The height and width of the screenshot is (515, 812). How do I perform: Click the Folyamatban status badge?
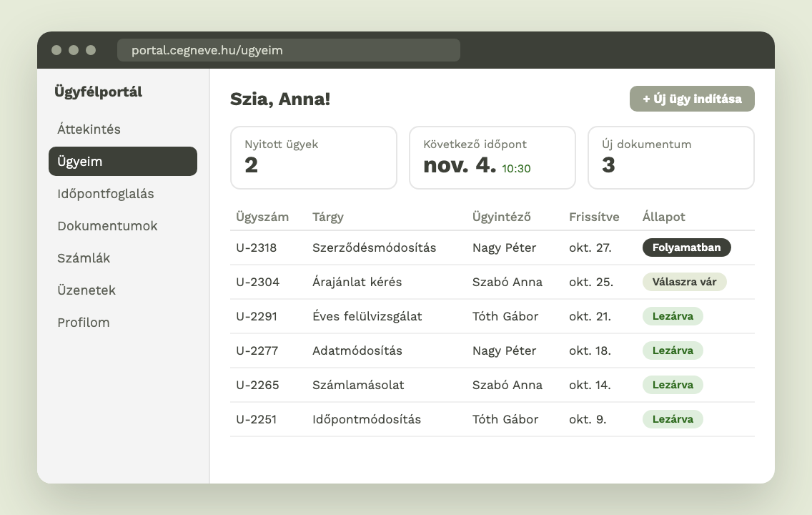pyautogui.click(x=686, y=247)
